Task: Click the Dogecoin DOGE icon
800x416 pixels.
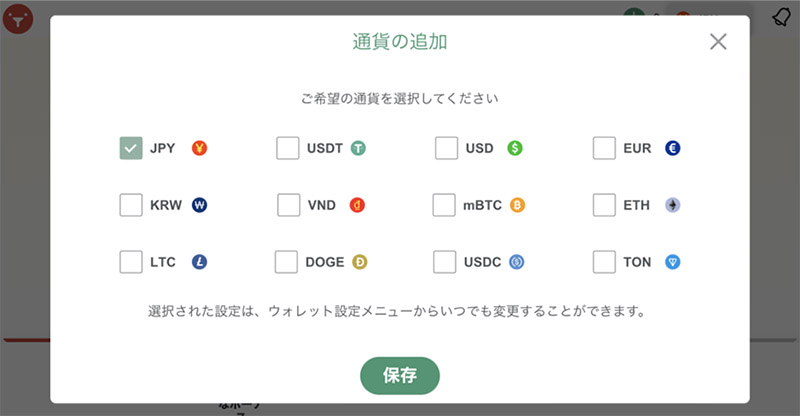Action: (x=359, y=262)
